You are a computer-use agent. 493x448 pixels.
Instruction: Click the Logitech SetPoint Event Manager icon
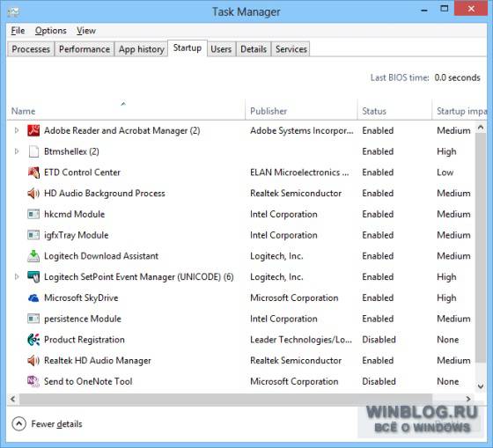tap(33, 276)
